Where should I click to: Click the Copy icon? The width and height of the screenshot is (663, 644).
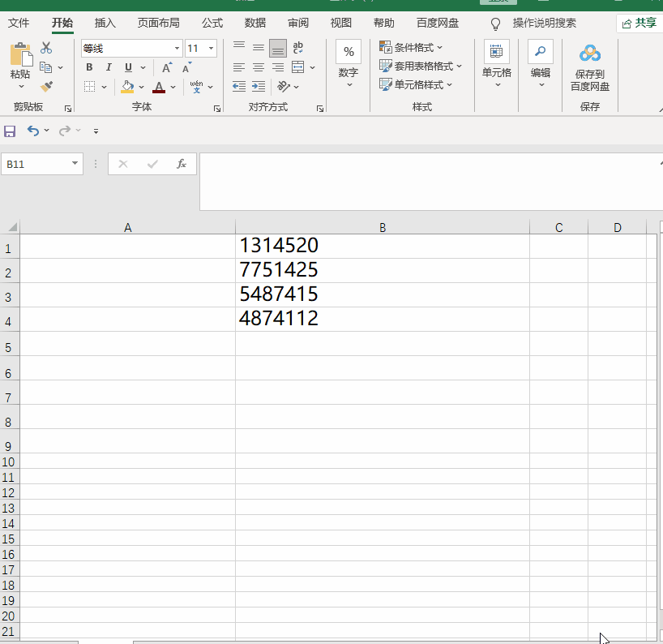[x=45, y=67]
